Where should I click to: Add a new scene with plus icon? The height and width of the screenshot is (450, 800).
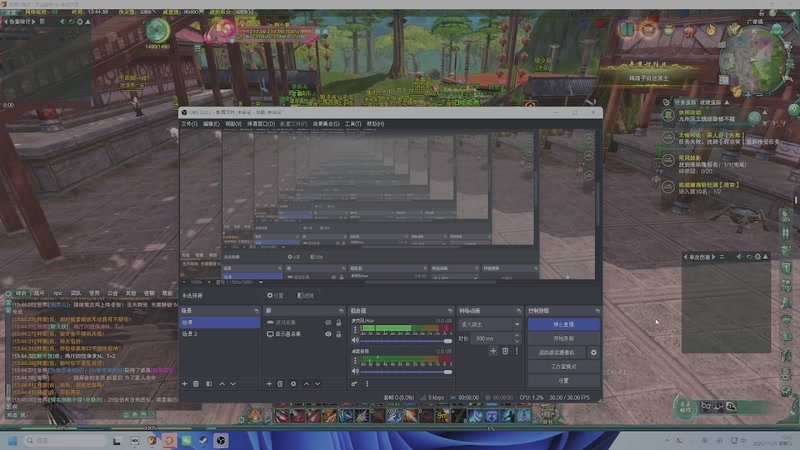pos(185,384)
